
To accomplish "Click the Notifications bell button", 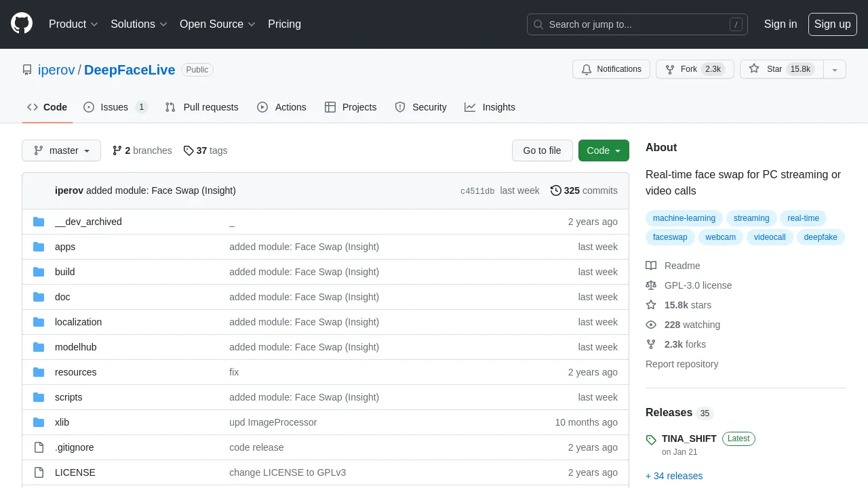I will (611, 69).
